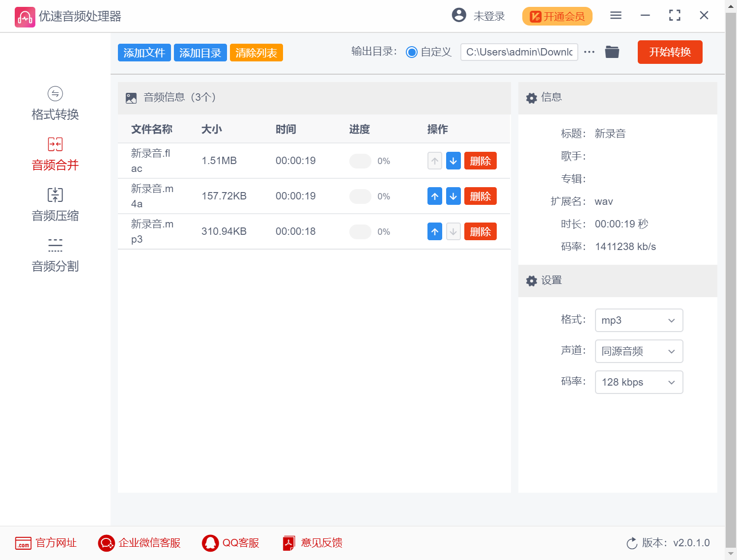
Task: Expand the 声道 dropdown set to 同源音频
Action: [639, 351]
